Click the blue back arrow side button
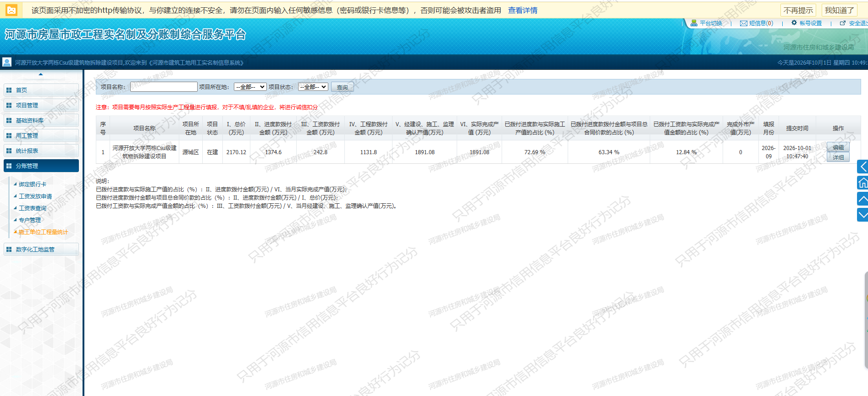 [x=862, y=167]
